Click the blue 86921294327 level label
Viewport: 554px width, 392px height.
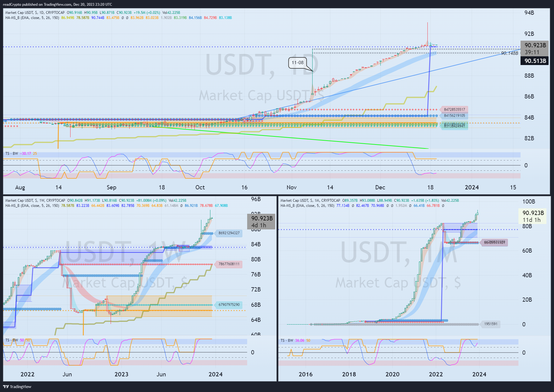[229, 233]
